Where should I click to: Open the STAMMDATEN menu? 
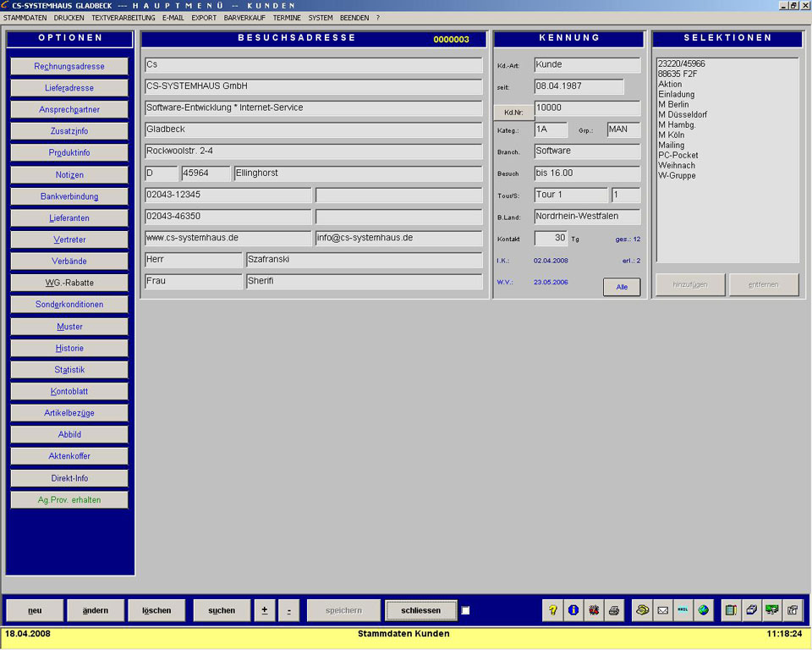pos(25,18)
